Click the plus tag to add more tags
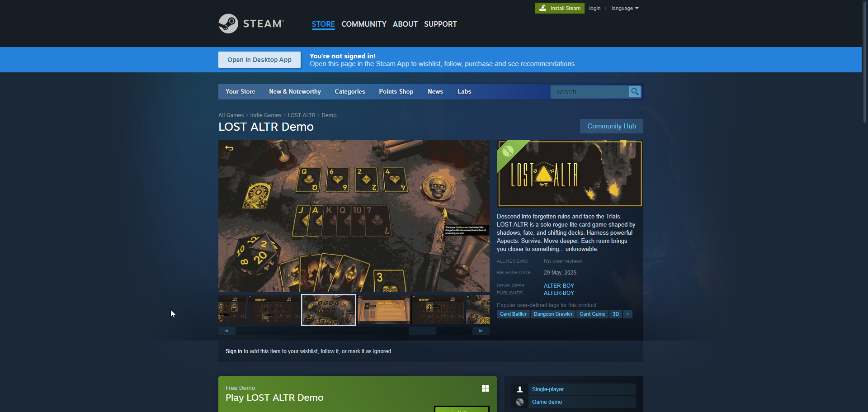868x412 pixels. (627, 314)
